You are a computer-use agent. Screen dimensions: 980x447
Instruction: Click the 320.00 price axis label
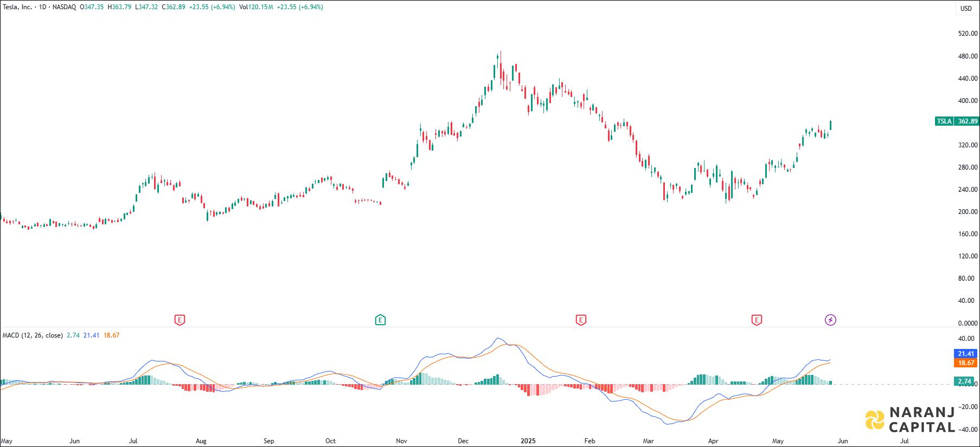pyautogui.click(x=968, y=145)
